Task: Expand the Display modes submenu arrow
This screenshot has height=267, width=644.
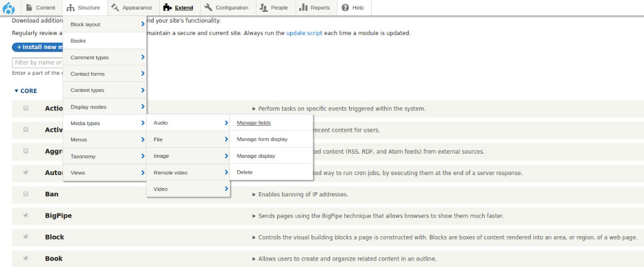Action: click(x=142, y=106)
